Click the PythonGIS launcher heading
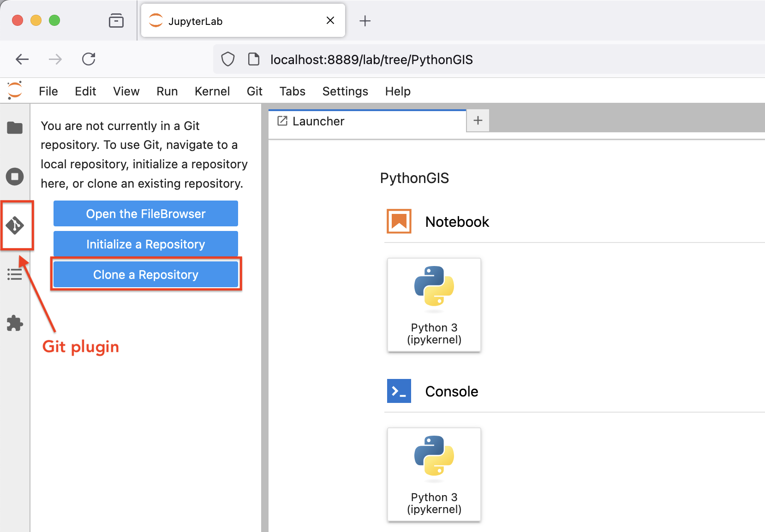Viewport: 765px width, 532px height. click(x=414, y=178)
